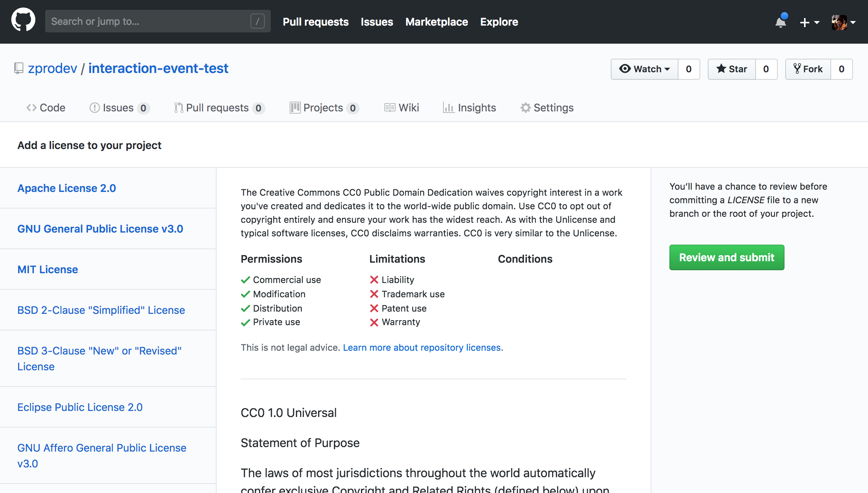The height and width of the screenshot is (493, 868).
Task: Open the user avatar menu
Action: 843,22
